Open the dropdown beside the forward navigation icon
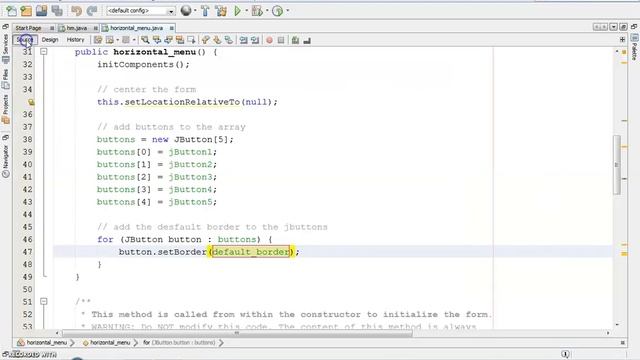Viewport: 640px width, 360px height. click(x=134, y=40)
